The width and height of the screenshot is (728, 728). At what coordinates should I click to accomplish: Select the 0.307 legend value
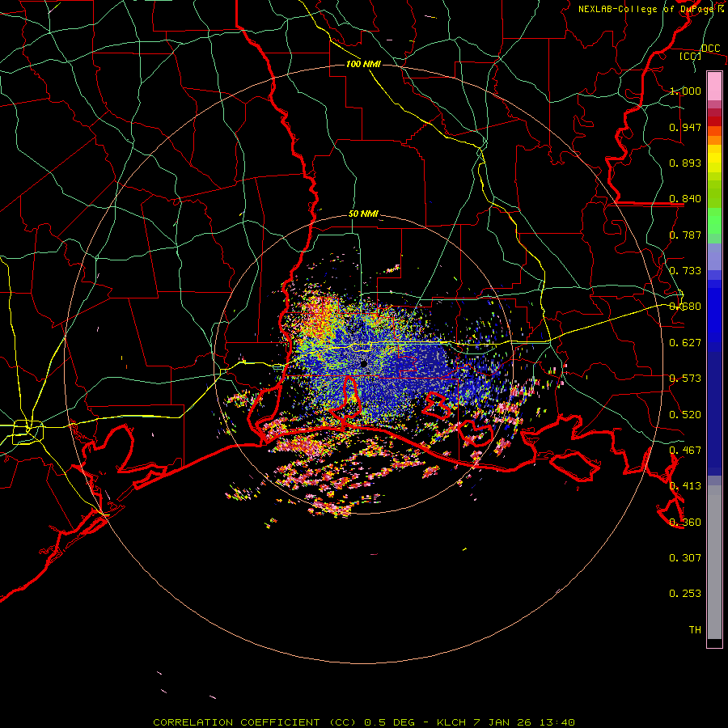(x=685, y=558)
